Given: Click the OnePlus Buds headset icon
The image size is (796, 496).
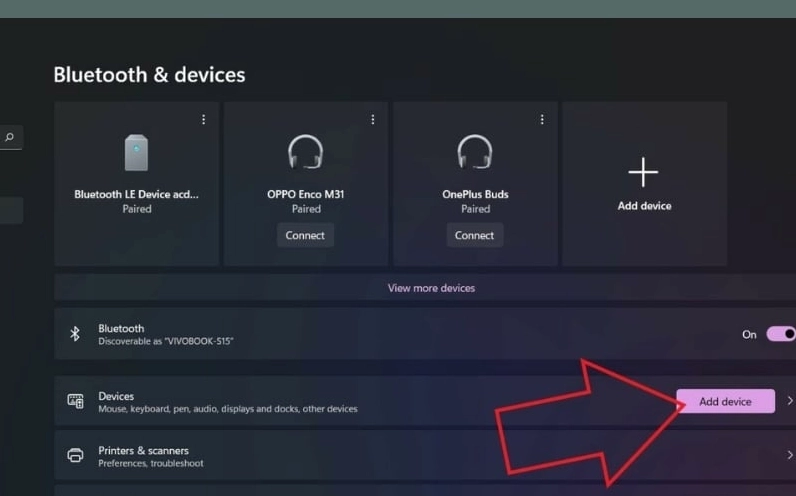Looking at the screenshot, I should pos(475,151).
